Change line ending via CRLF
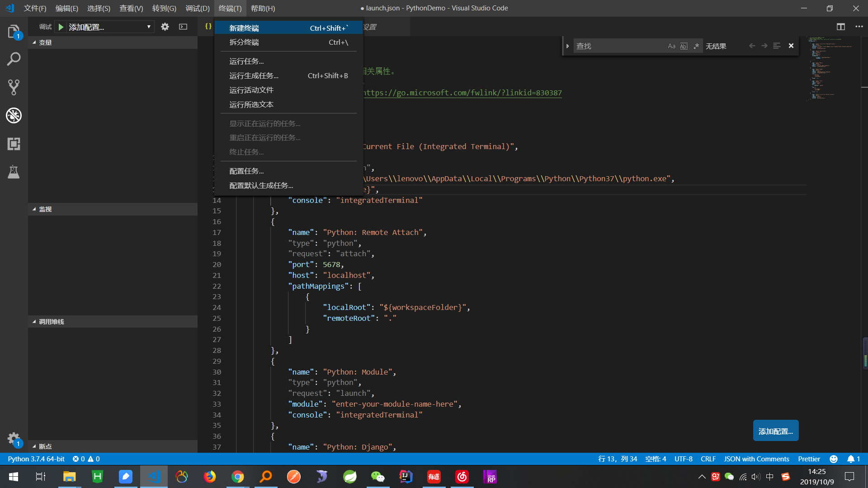 pyautogui.click(x=708, y=459)
